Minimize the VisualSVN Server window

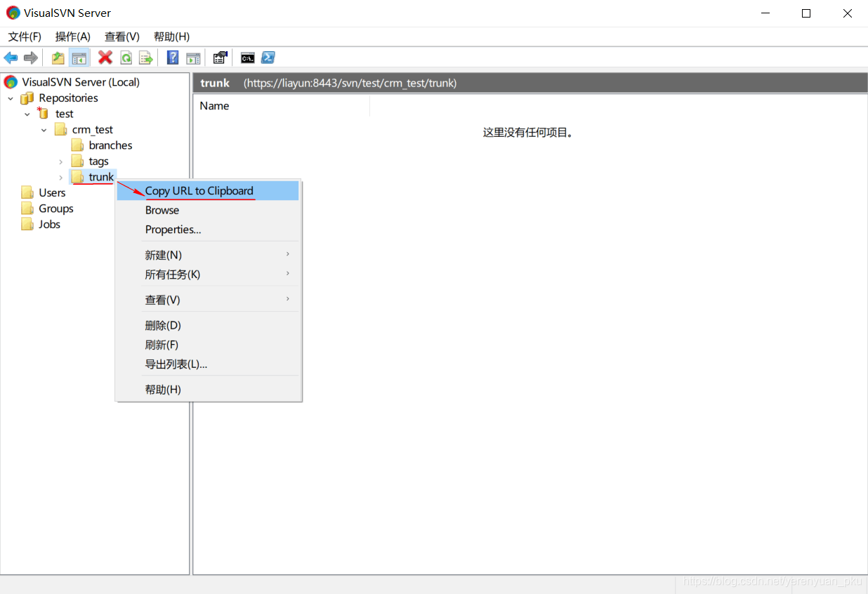(765, 13)
